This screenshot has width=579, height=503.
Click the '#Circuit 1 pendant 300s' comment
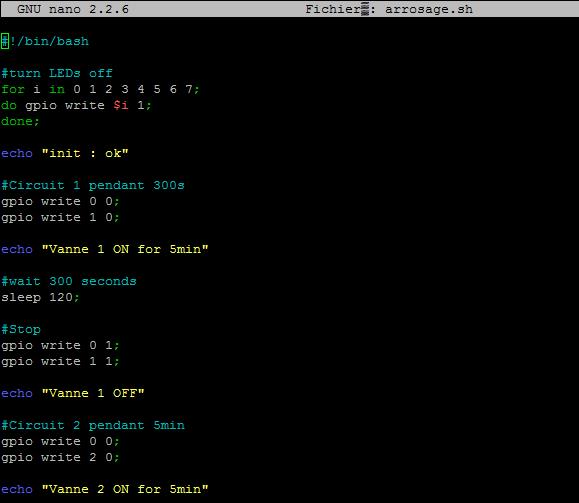[93, 185]
